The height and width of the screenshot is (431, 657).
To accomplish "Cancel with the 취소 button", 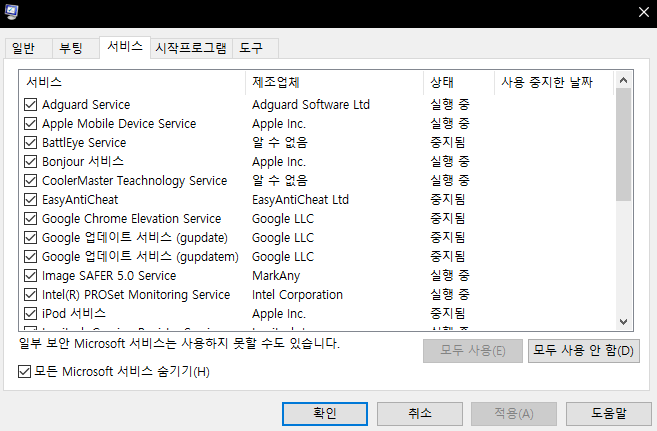I will point(420,414).
